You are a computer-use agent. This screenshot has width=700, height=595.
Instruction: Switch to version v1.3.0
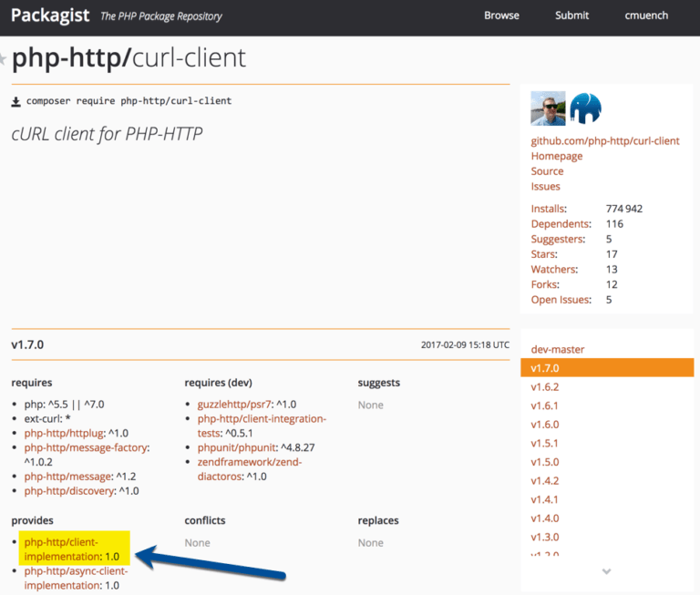click(545, 537)
